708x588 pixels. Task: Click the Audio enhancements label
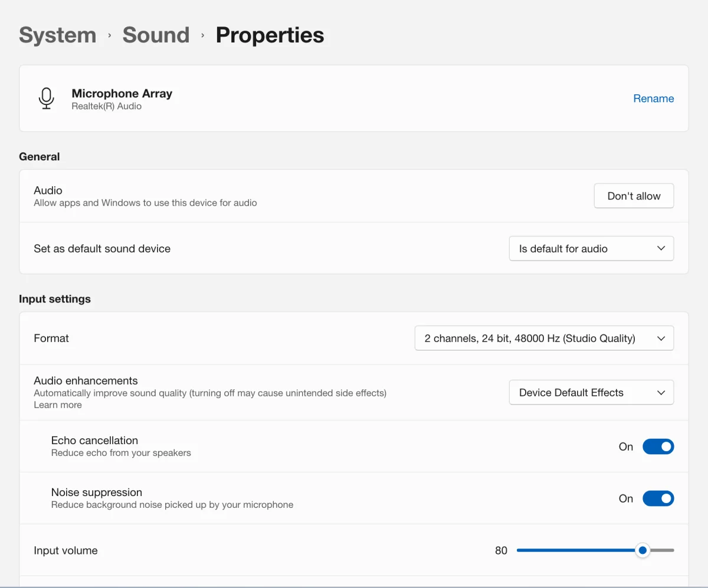coord(86,380)
